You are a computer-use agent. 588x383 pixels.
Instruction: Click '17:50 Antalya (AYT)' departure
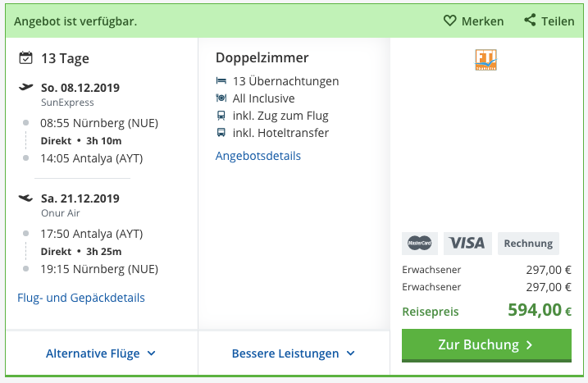pos(92,234)
